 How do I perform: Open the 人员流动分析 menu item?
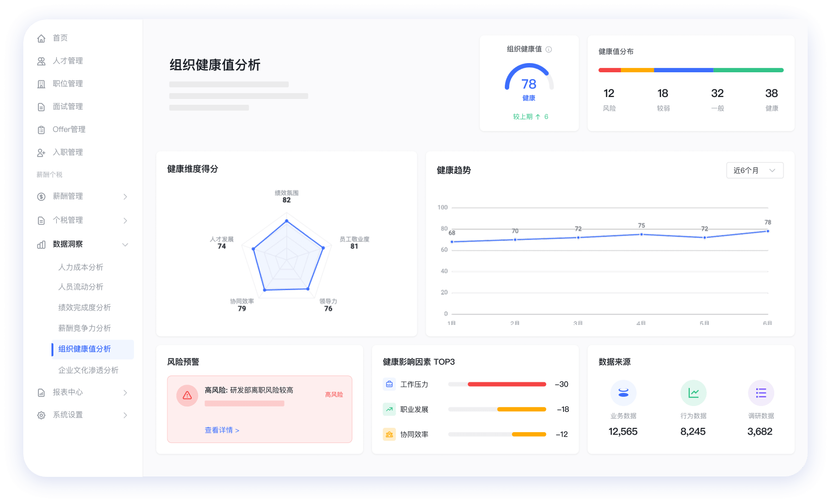click(81, 287)
